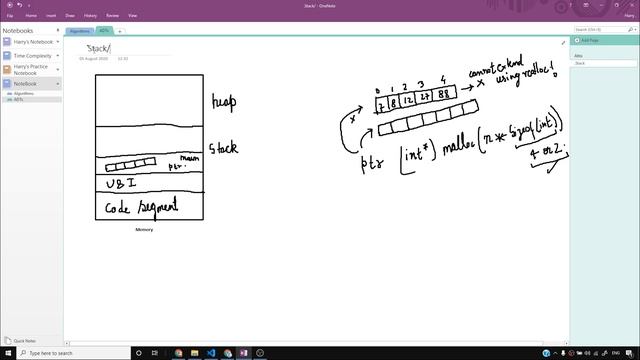Switch to the Insert ribbon tab
This screenshot has width=640, height=360.
51,16
